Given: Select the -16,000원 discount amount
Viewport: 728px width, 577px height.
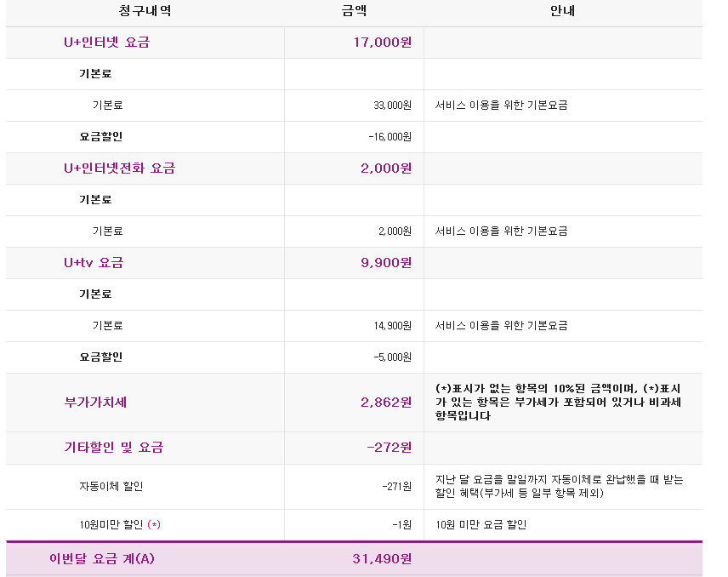Looking at the screenshot, I should click(390, 137).
